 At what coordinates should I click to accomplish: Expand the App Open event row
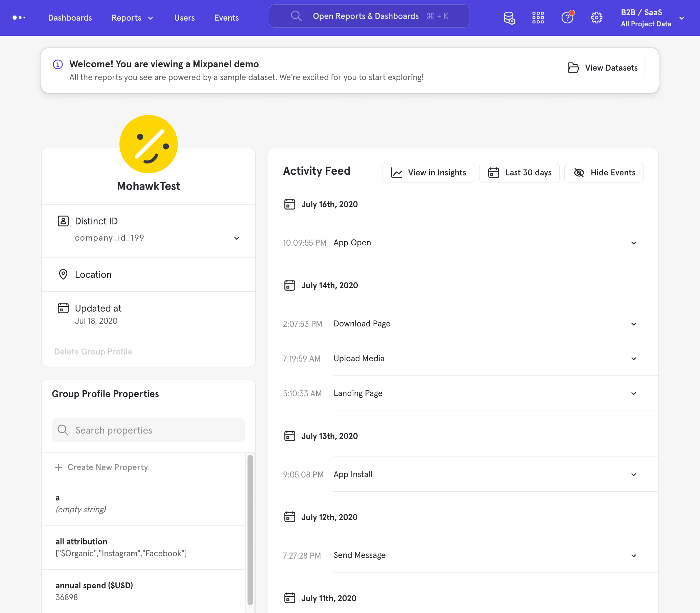[x=634, y=243]
